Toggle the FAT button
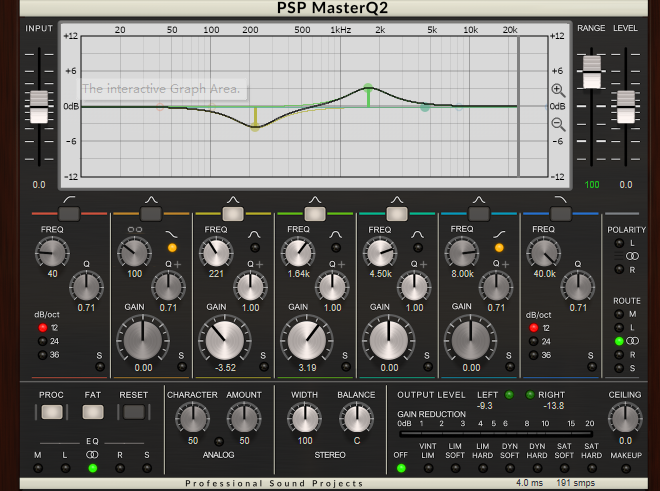This screenshot has width=660, height=491. click(x=93, y=412)
